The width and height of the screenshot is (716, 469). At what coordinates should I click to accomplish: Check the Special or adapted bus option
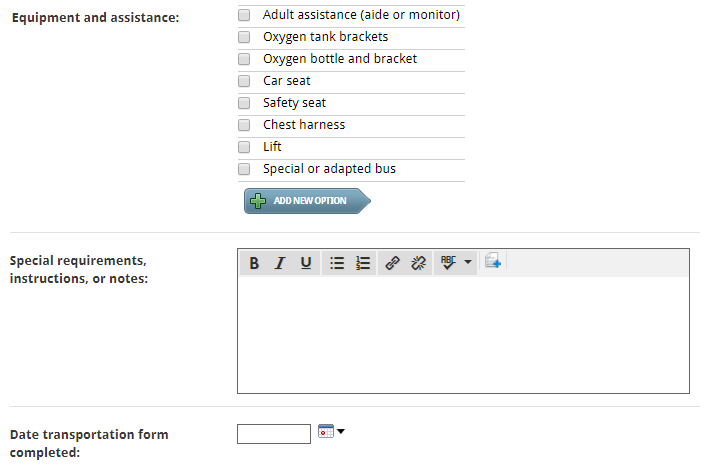point(244,169)
